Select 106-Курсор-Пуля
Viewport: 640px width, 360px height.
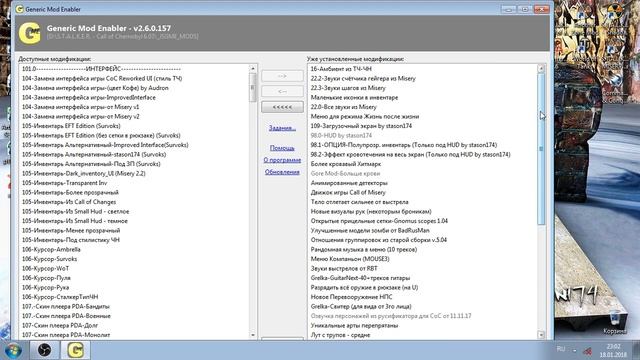46,278
